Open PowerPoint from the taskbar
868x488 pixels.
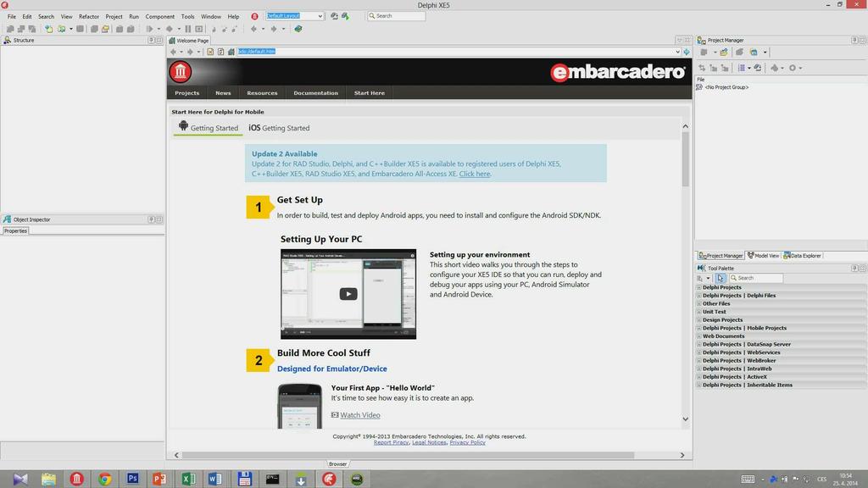[x=160, y=479]
